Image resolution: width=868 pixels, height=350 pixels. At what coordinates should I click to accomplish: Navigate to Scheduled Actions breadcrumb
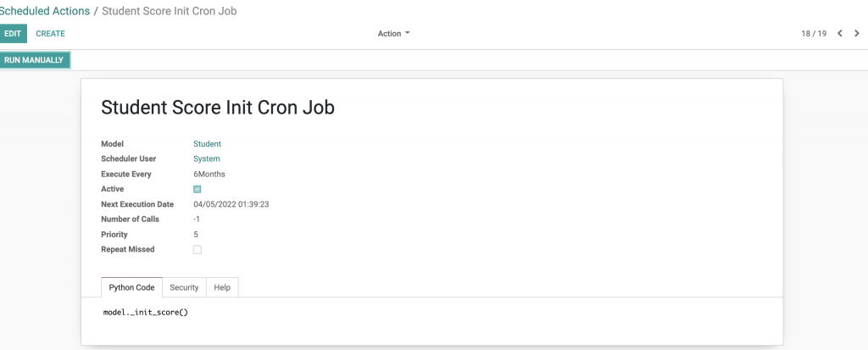point(44,11)
